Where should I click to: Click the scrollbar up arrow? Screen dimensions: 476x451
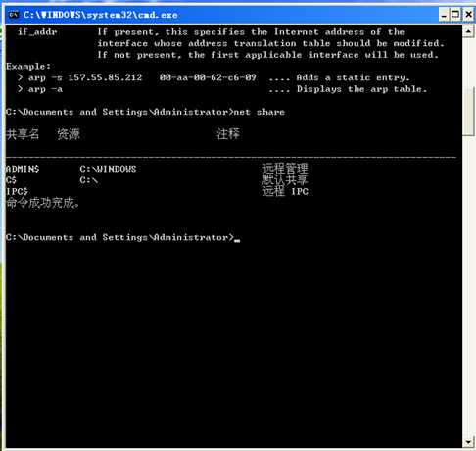coord(468,31)
